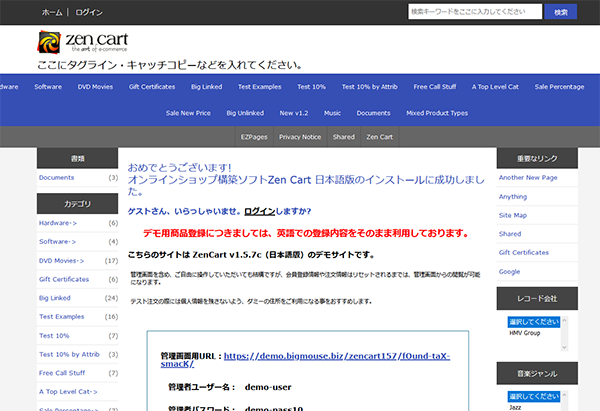Switch to the Zen Cart tab
This screenshot has height=411, width=600.
pos(380,137)
